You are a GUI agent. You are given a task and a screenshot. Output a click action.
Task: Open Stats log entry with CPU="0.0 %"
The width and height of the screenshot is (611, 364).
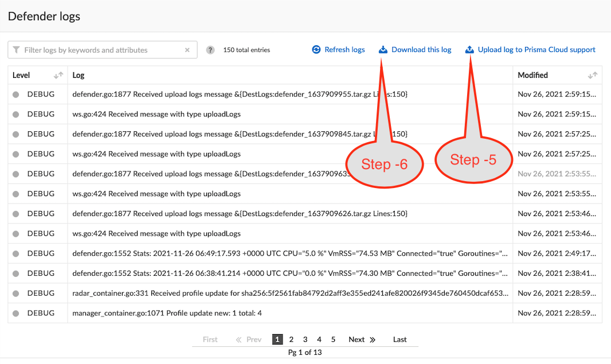coord(305,273)
